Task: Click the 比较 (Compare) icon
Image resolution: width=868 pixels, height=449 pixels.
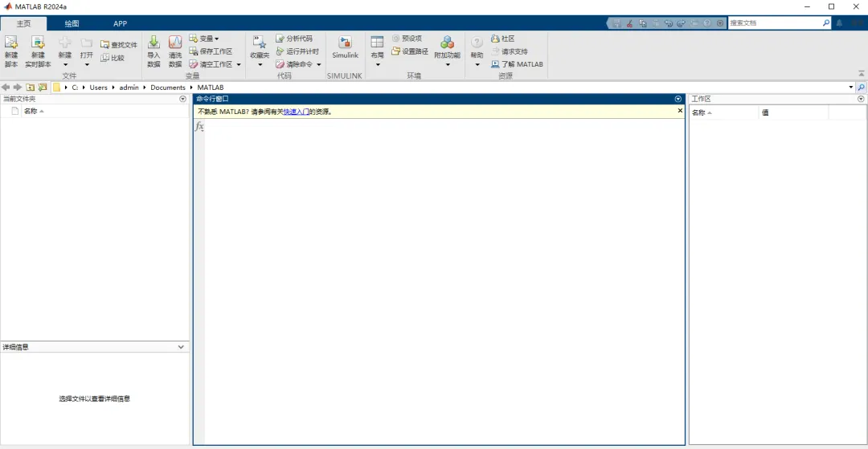Action: pos(105,58)
